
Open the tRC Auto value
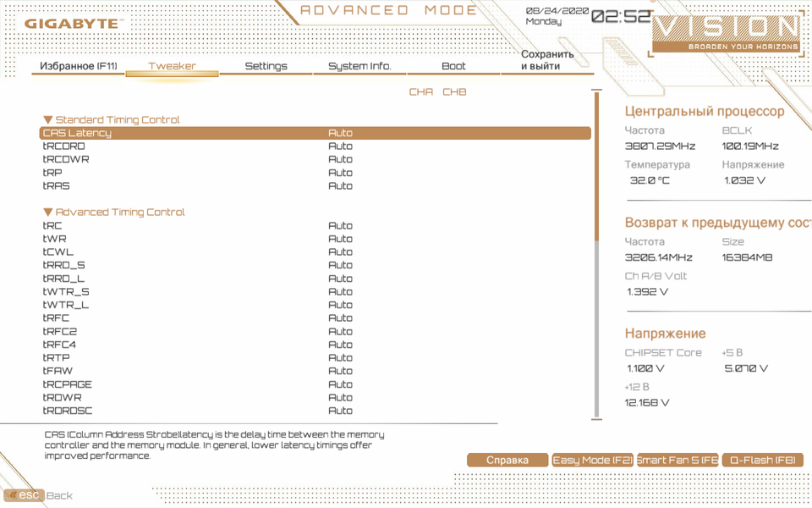(340, 225)
